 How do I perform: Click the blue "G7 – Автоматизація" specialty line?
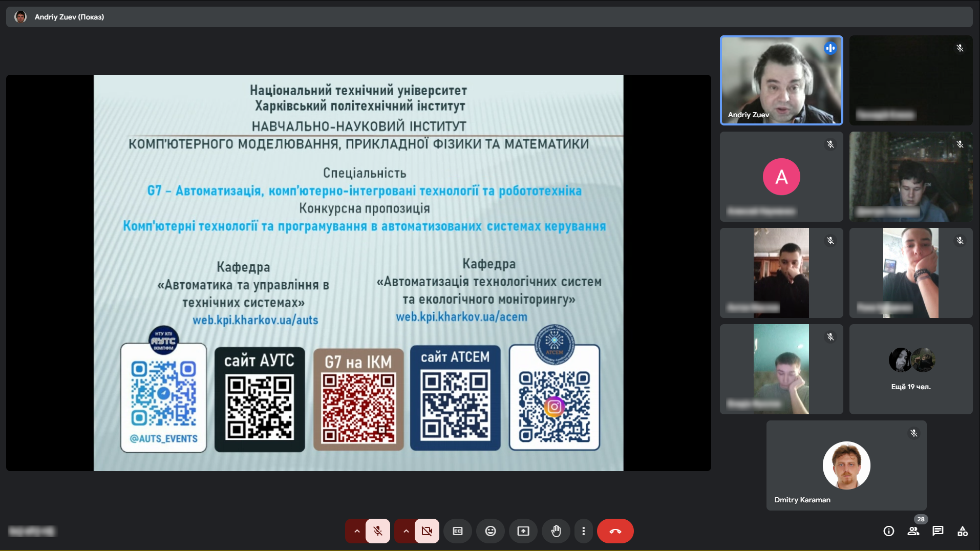(365, 191)
